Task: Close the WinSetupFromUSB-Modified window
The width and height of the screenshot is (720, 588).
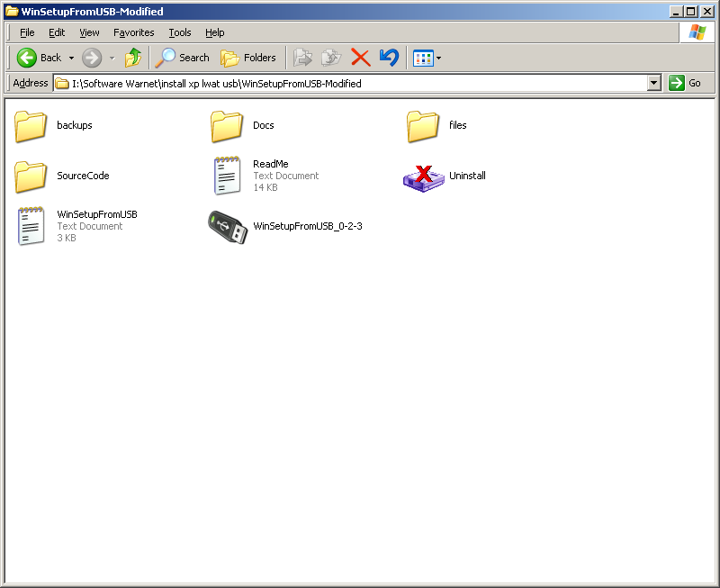Action: 706,12
